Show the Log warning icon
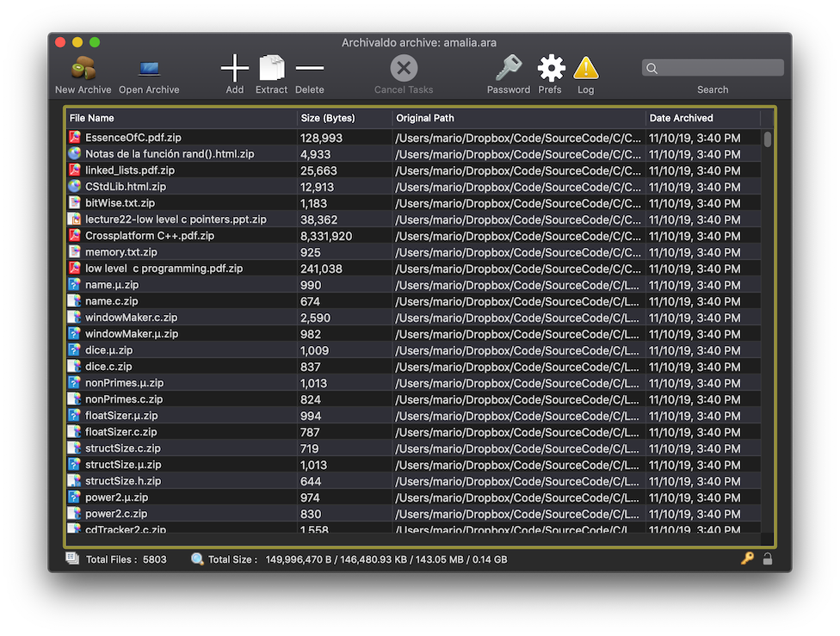 click(x=586, y=68)
